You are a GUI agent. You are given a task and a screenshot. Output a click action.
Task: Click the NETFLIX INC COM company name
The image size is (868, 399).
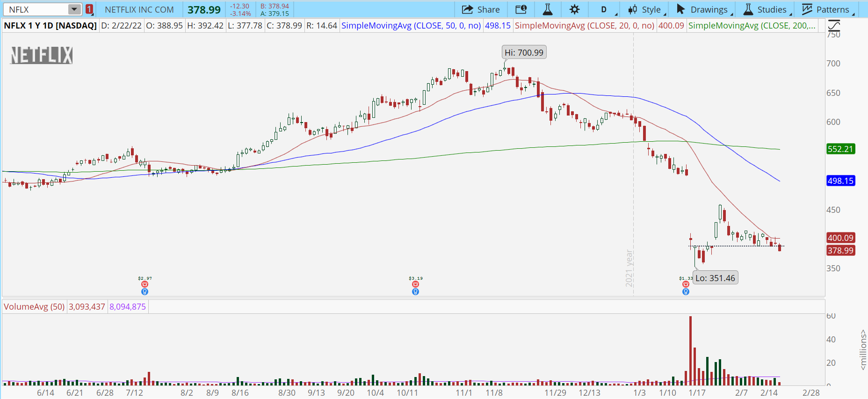pyautogui.click(x=139, y=10)
